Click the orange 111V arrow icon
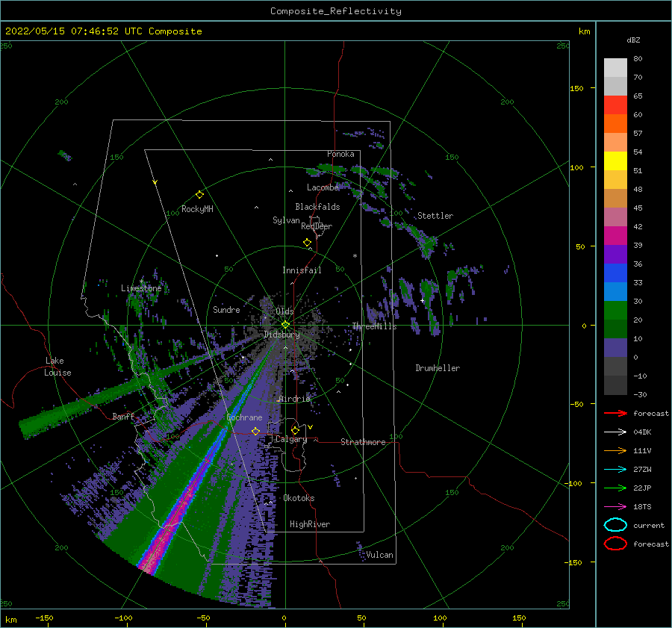Screen dimensions: 672x628 [615, 450]
